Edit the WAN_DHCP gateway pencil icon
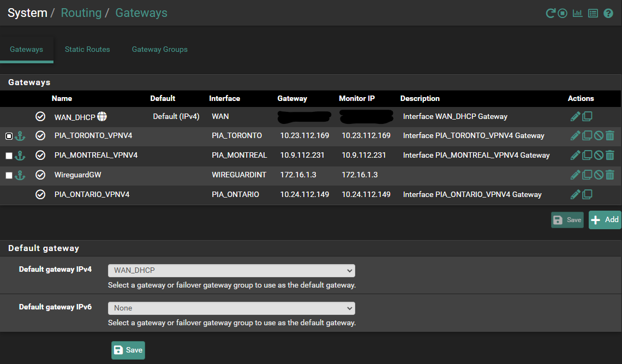The image size is (622, 364). (x=575, y=116)
